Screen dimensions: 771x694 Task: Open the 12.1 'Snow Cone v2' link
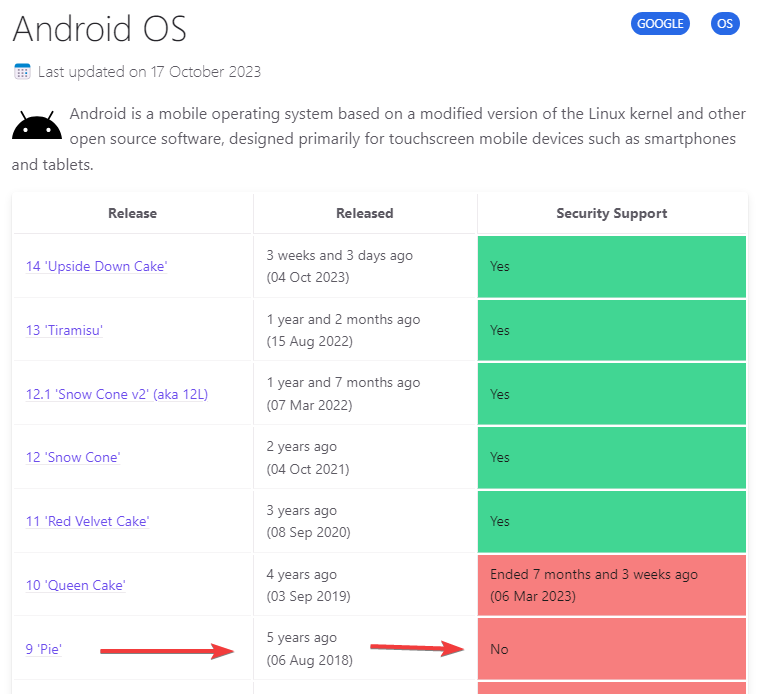click(117, 394)
